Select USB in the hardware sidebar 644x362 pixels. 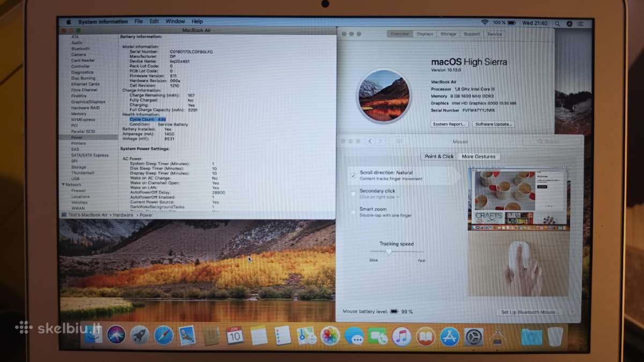[x=75, y=179]
